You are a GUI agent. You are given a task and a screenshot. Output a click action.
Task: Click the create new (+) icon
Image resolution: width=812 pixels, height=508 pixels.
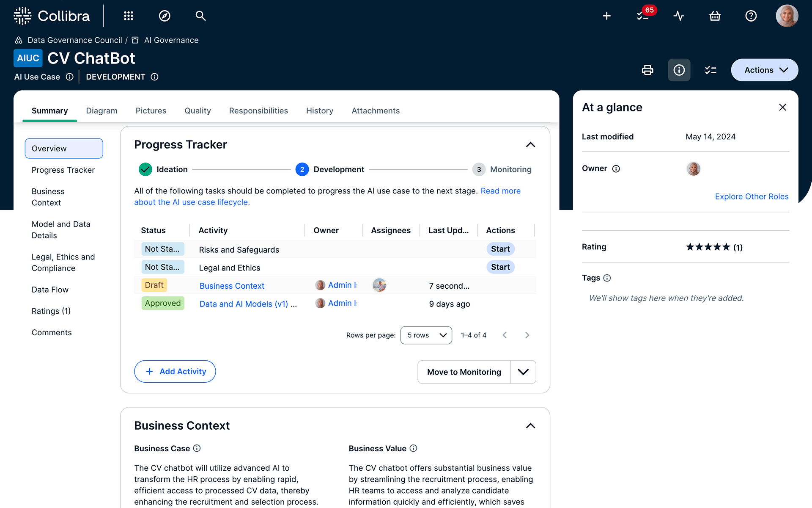click(x=606, y=16)
